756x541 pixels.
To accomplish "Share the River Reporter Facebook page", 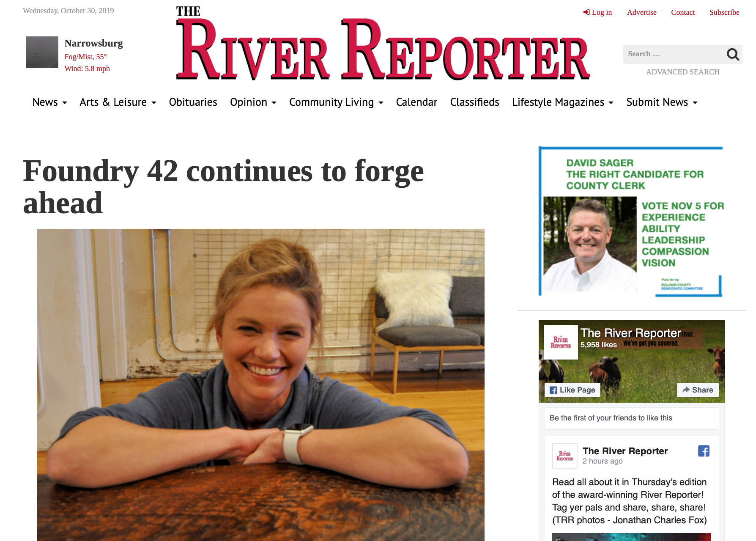I will click(698, 390).
